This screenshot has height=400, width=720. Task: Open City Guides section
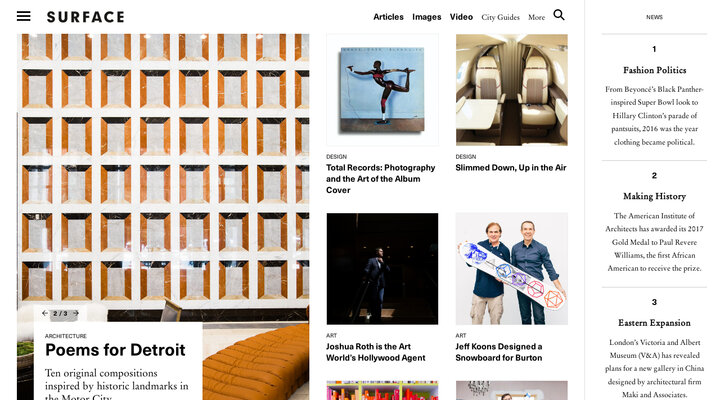pos(500,17)
